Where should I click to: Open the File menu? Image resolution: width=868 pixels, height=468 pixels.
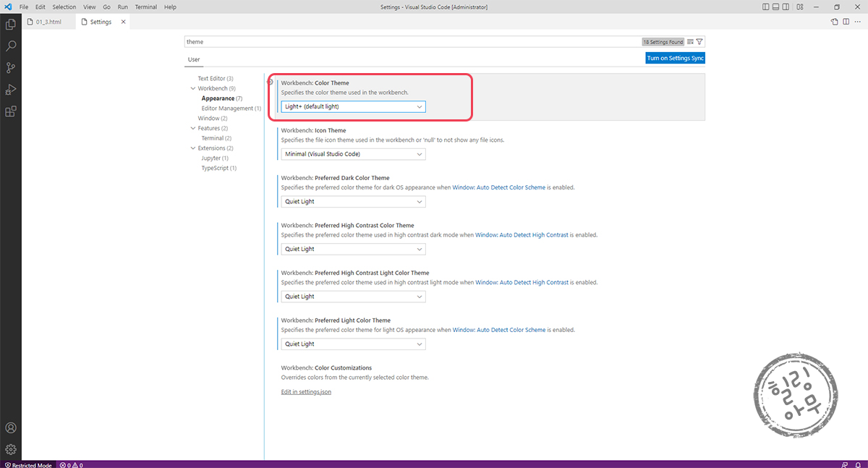click(24, 7)
